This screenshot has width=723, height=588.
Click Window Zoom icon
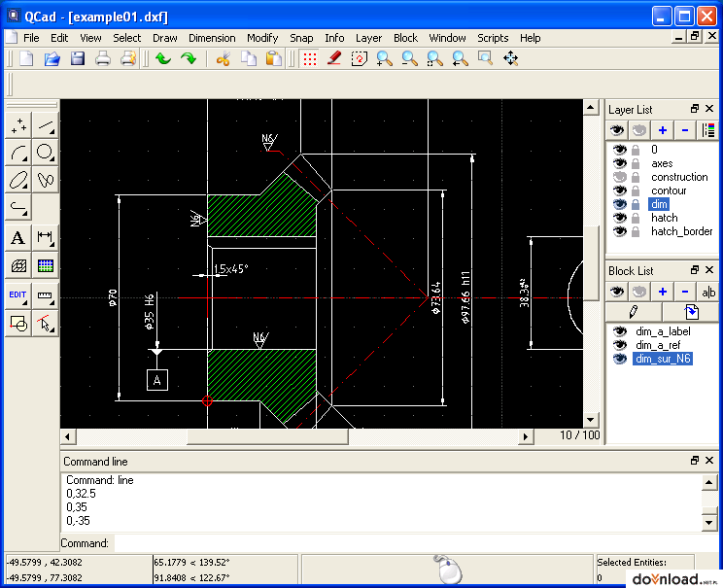point(485,58)
